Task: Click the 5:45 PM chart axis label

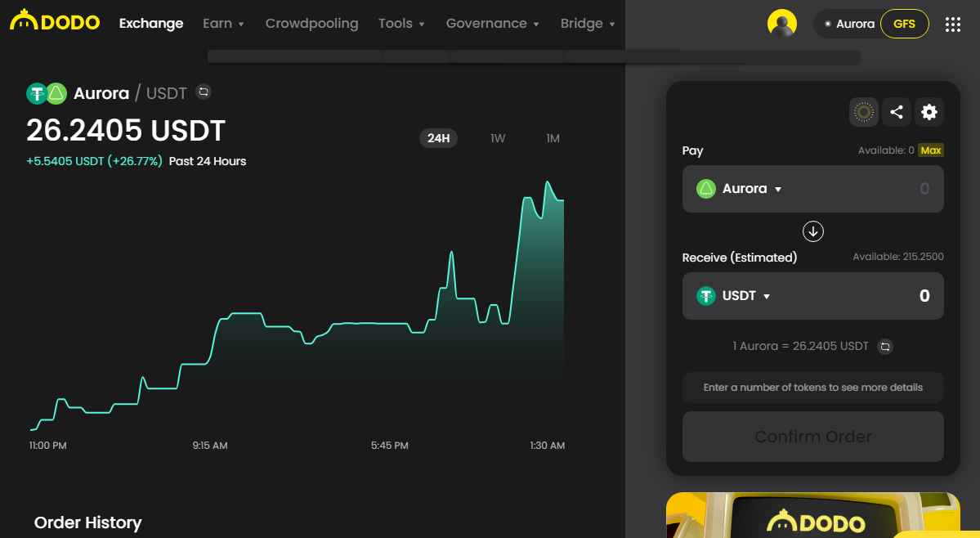Action: (389, 446)
